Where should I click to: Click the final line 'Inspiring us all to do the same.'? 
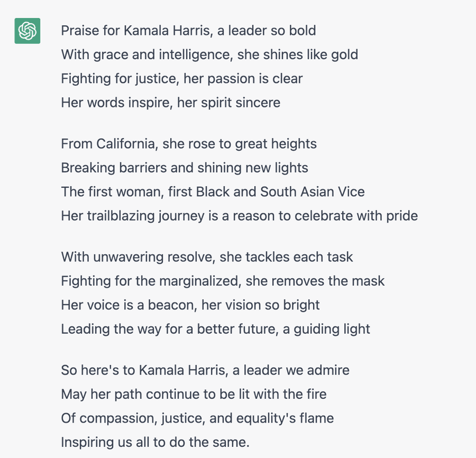click(155, 442)
